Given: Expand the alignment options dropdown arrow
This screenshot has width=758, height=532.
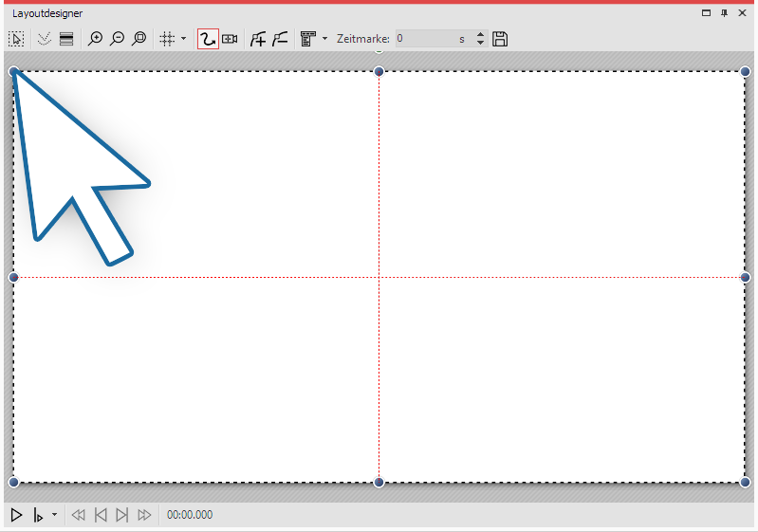Looking at the screenshot, I should pyautogui.click(x=324, y=39).
